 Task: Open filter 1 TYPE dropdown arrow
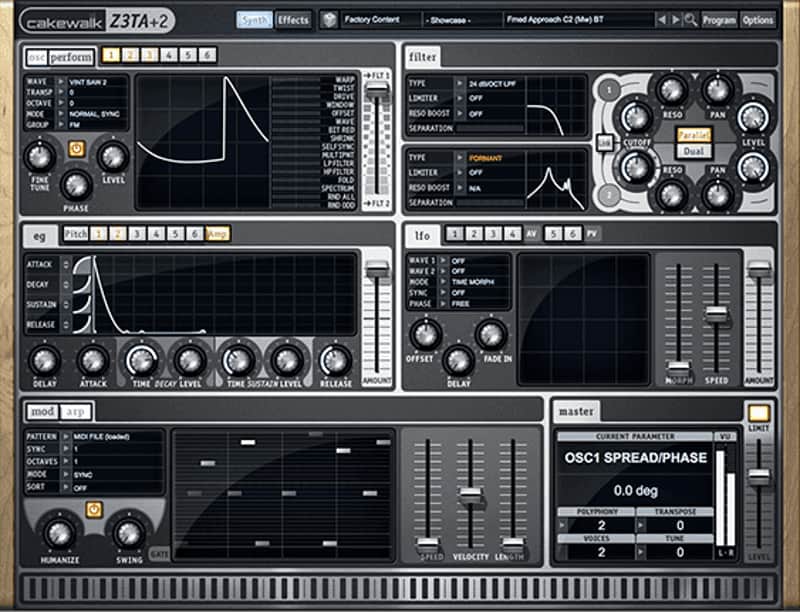[x=460, y=83]
